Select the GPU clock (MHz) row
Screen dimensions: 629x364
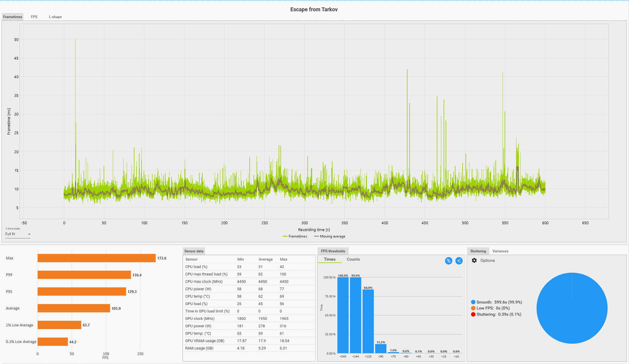tap(249, 318)
